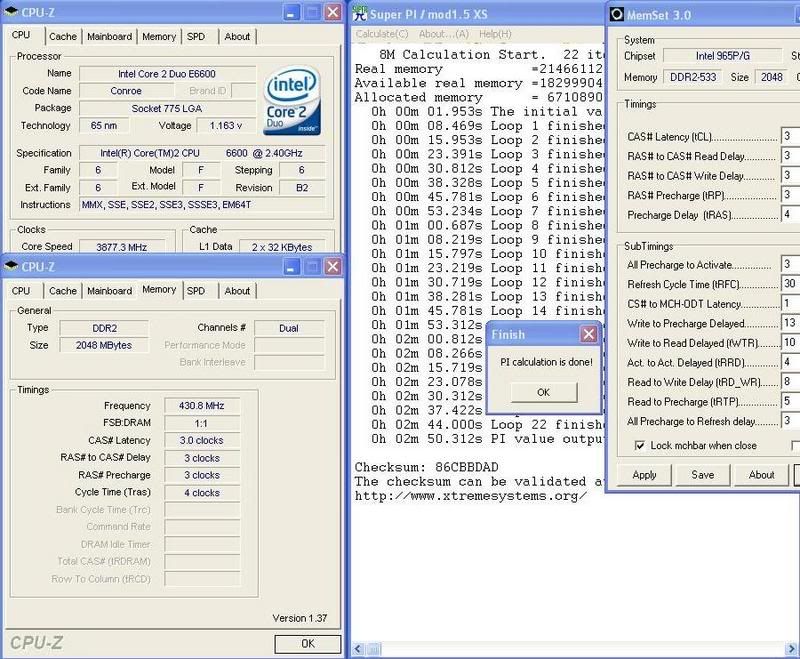This screenshot has height=659, width=800.
Task: Toggle the Lock mchbar when close checkbox
Action: pyautogui.click(x=639, y=445)
